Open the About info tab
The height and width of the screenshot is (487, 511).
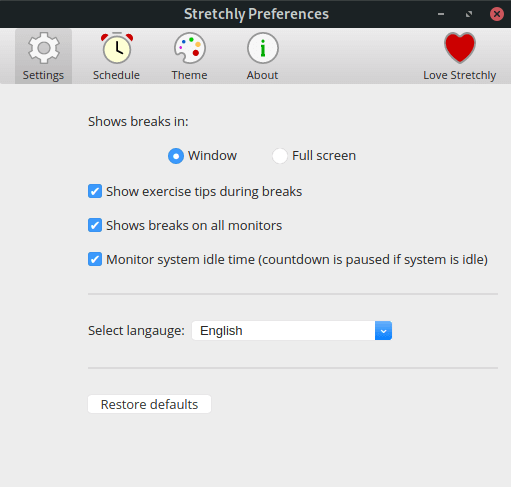[x=262, y=56]
